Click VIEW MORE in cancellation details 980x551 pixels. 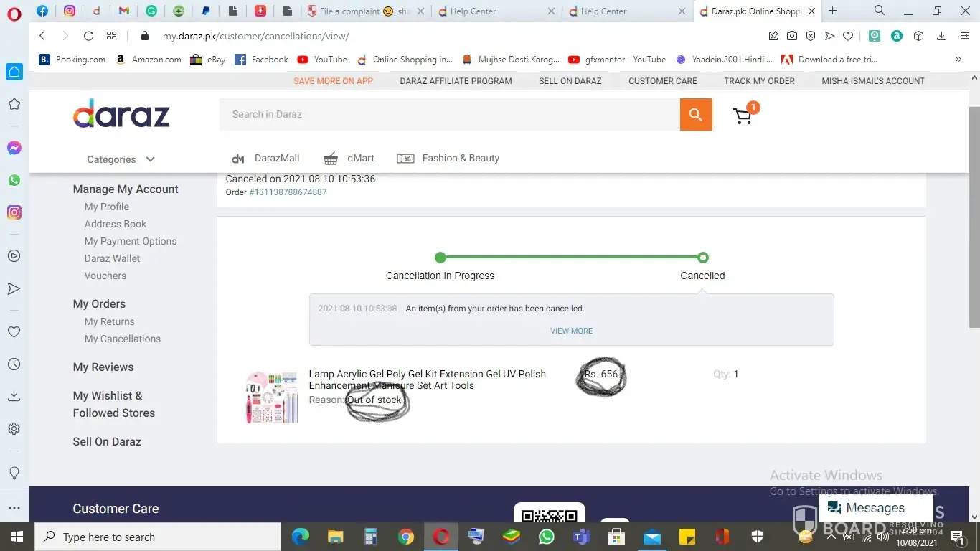571,331
